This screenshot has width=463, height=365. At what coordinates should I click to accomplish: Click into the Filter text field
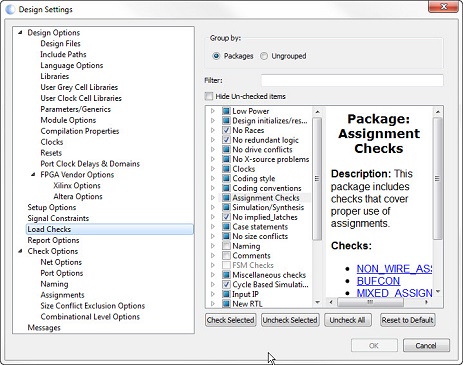click(352, 80)
